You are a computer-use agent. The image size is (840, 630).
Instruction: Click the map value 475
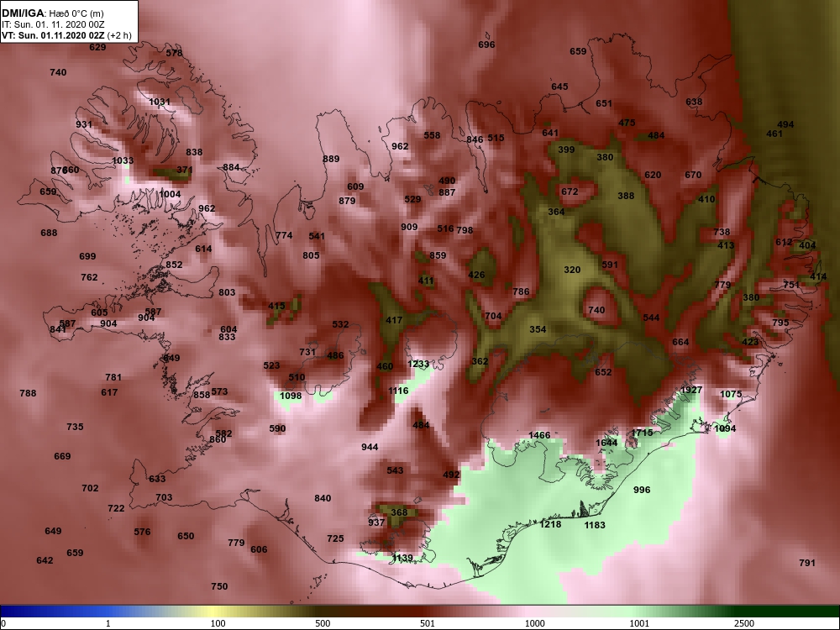point(627,123)
